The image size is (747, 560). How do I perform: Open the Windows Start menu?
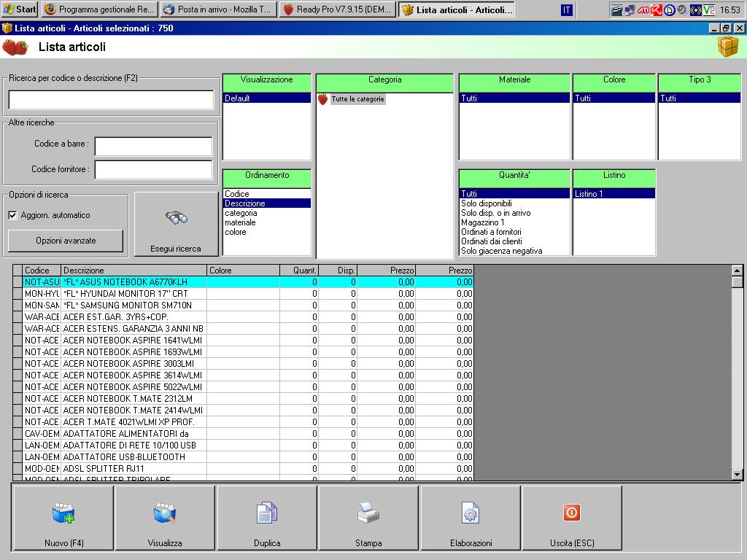pos(20,10)
